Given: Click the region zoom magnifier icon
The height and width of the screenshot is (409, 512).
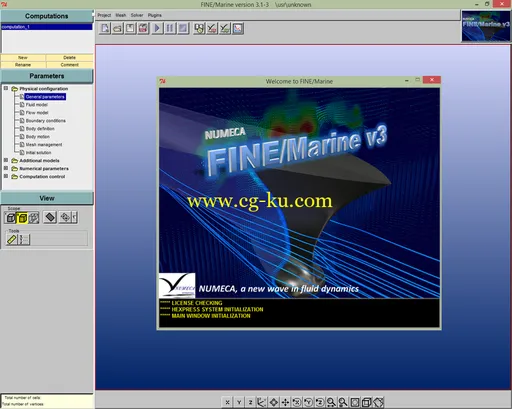Looking at the screenshot, I should tap(343, 402).
